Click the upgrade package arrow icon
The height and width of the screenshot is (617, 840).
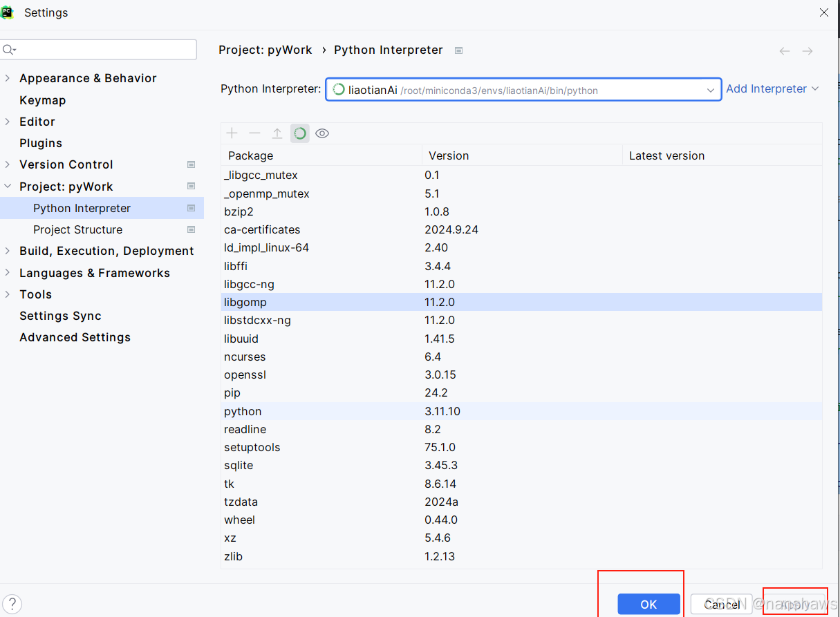277,133
